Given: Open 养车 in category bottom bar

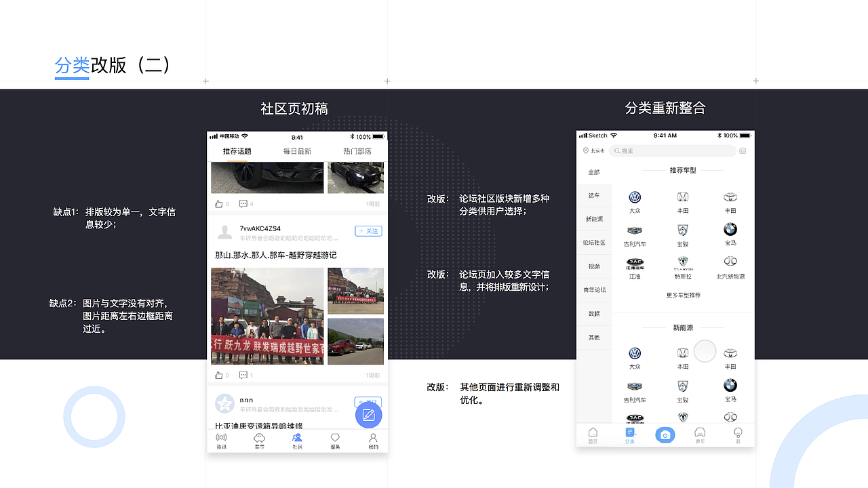Looking at the screenshot, I should click(701, 435).
